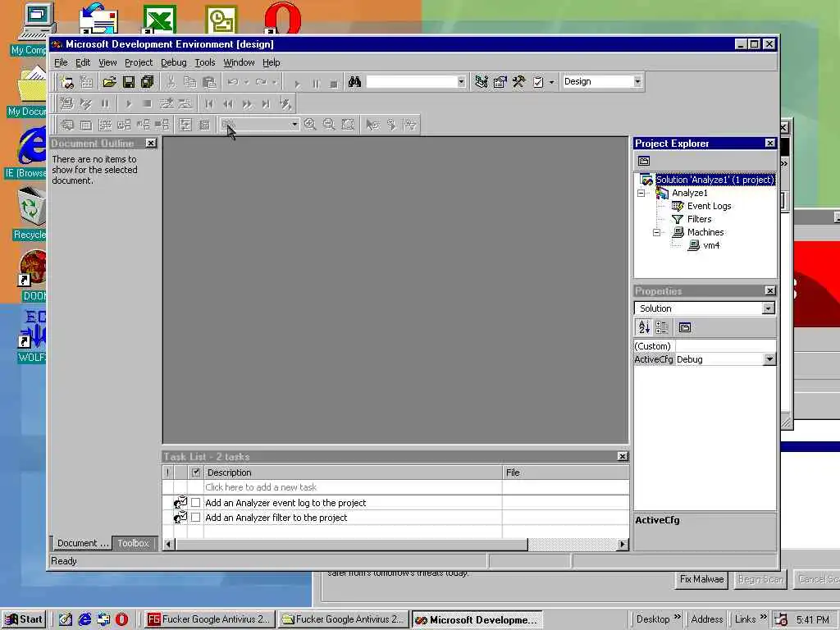Select Filters in Project Explorer

pos(699,219)
